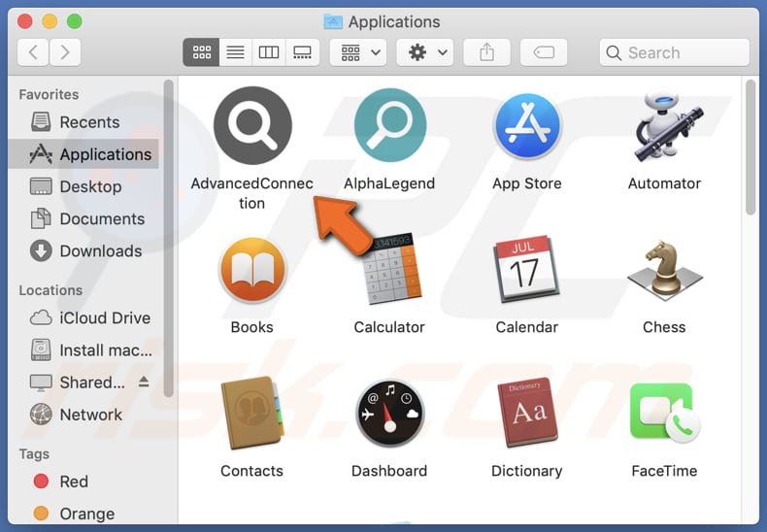Image resolution: width=767 pixels, height=532 pixels.
Task: Click the Favorites section header
Action: tap(49, 94)
